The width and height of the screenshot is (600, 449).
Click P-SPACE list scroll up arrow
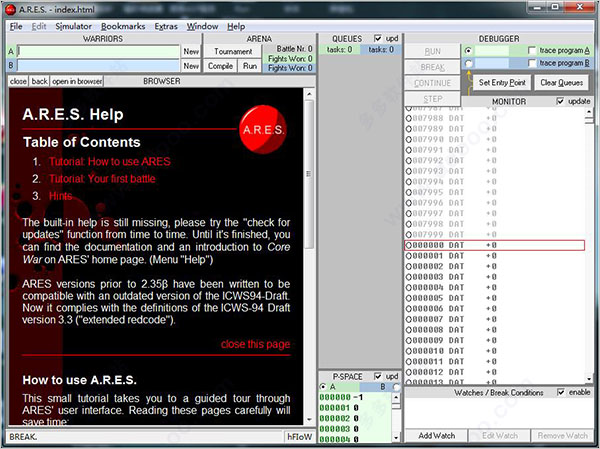point(396,397)
